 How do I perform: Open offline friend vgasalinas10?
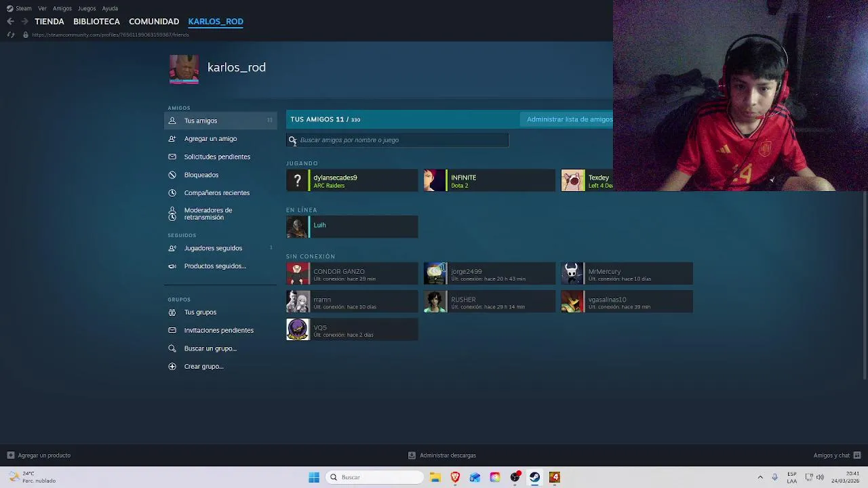point(627,302)
